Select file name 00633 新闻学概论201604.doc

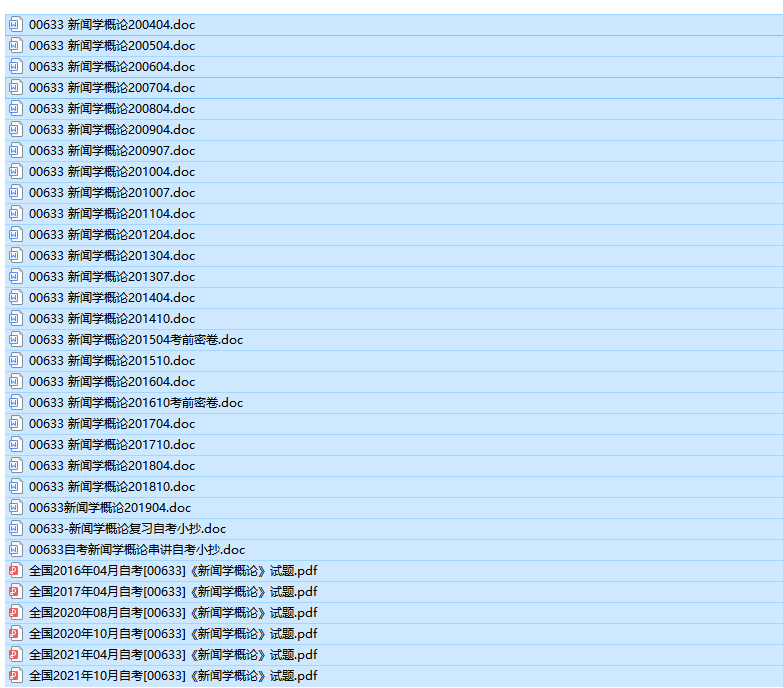112,381
